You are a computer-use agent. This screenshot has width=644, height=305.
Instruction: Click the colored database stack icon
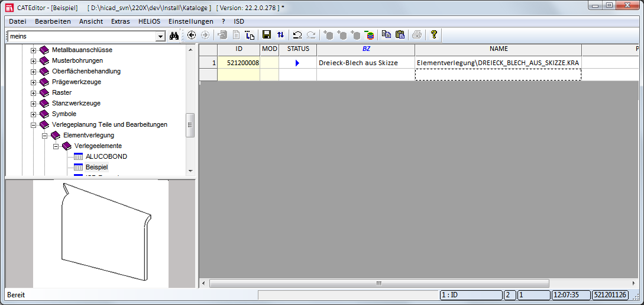(x=369, y=36)
